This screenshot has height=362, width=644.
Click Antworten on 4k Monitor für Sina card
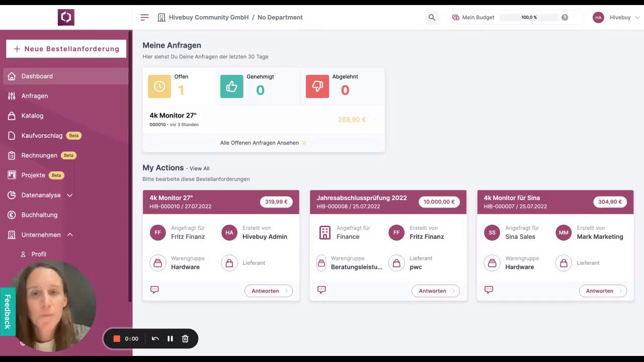[603, 291]
